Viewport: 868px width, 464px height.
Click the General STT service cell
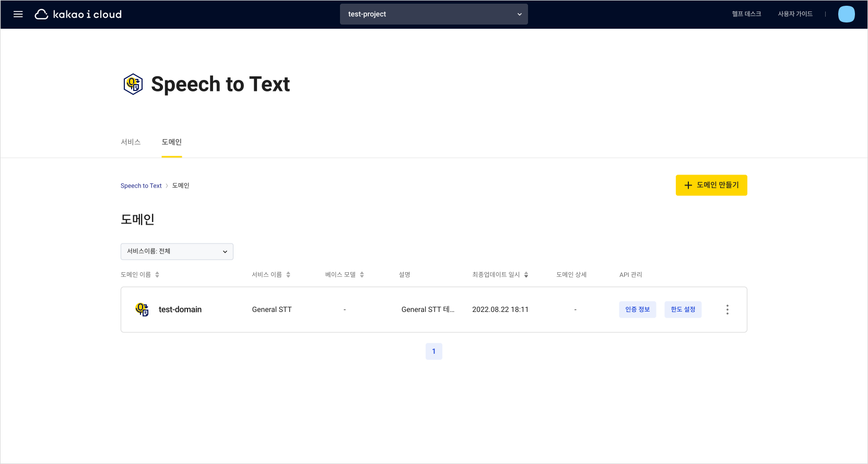[272, 309]
